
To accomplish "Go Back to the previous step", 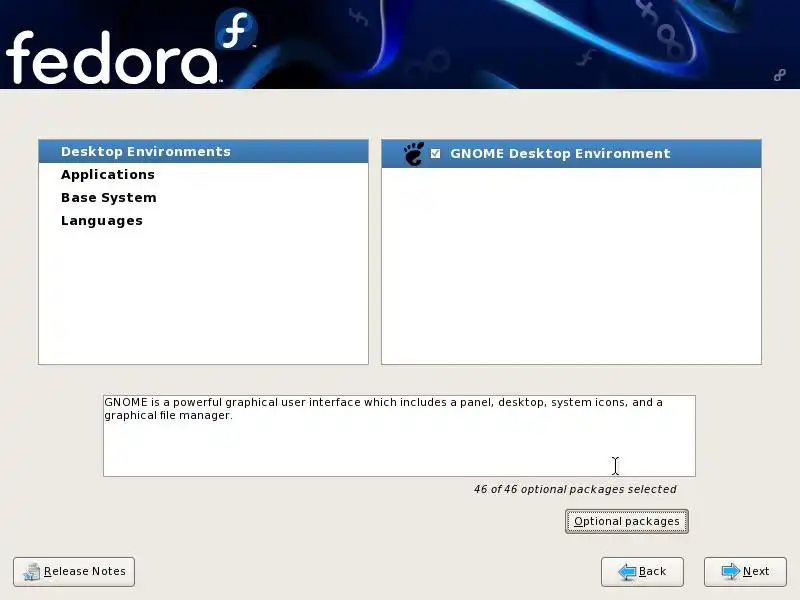I will pyautogui.click(x=642, y=571).
